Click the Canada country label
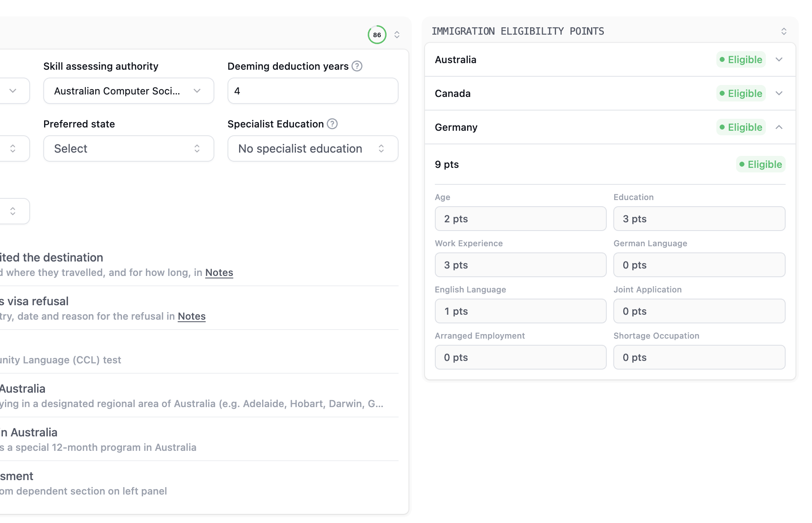This screenshot has height=523, width=812. click(453, 93)
